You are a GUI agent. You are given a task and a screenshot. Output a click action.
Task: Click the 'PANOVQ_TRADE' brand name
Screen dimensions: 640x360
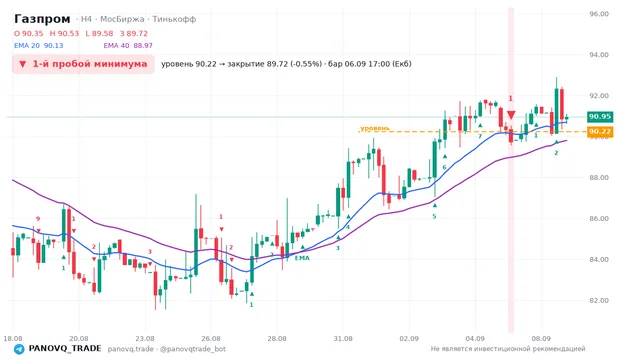65,349
